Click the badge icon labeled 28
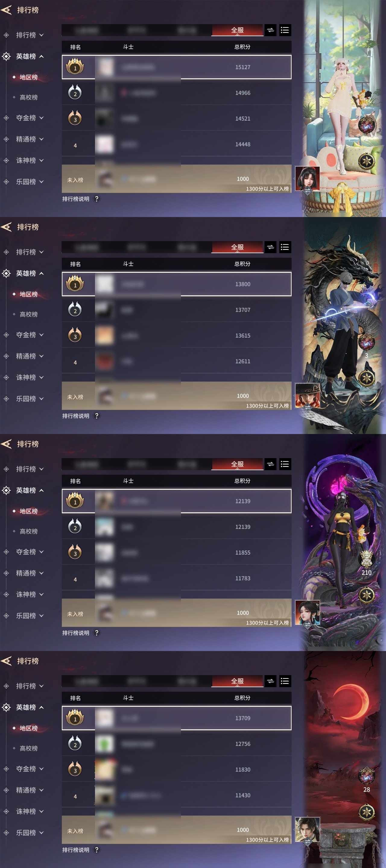This screenshot has height=868, width=386. (366, 779)
